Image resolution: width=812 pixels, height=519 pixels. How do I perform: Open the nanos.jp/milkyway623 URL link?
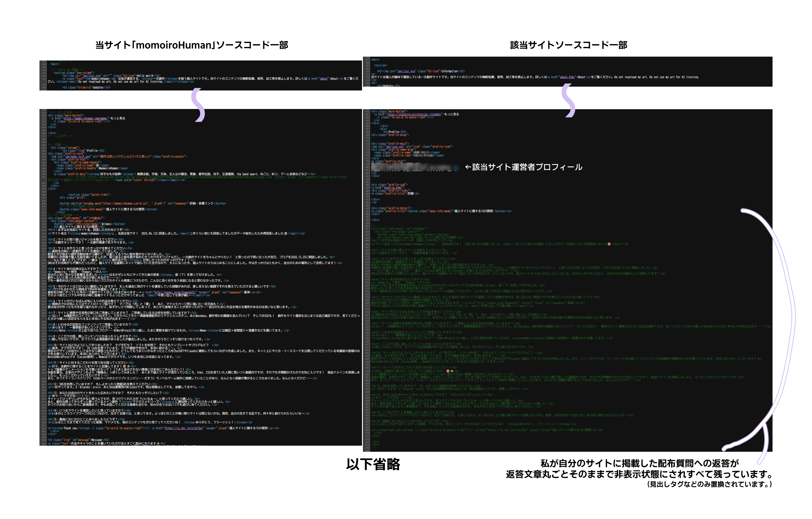[x=175, y=292]
